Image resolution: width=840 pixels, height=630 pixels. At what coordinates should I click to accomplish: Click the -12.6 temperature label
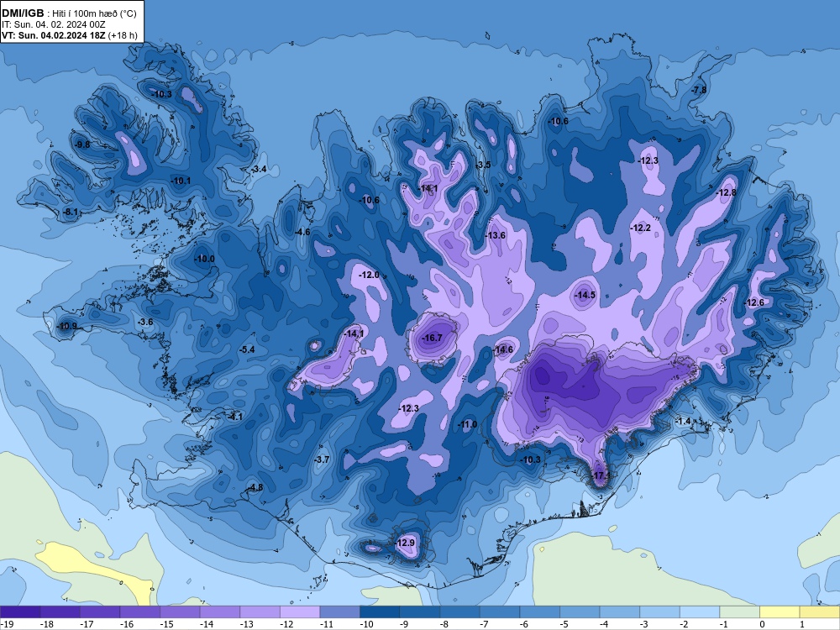754,302
